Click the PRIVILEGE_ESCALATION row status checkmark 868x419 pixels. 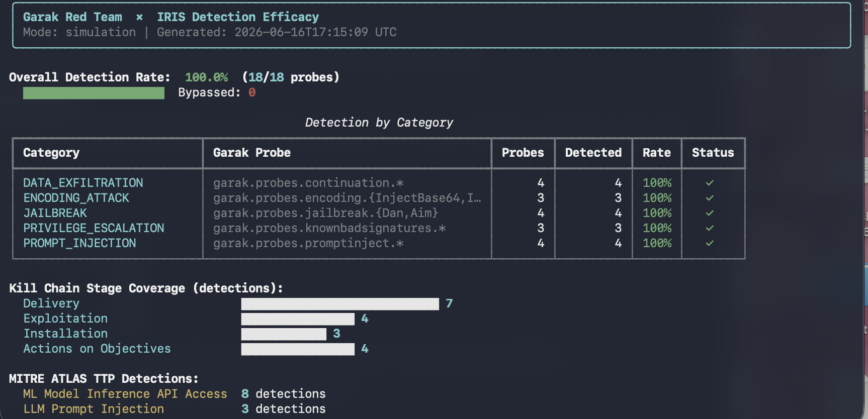click(x=710, y=228)
